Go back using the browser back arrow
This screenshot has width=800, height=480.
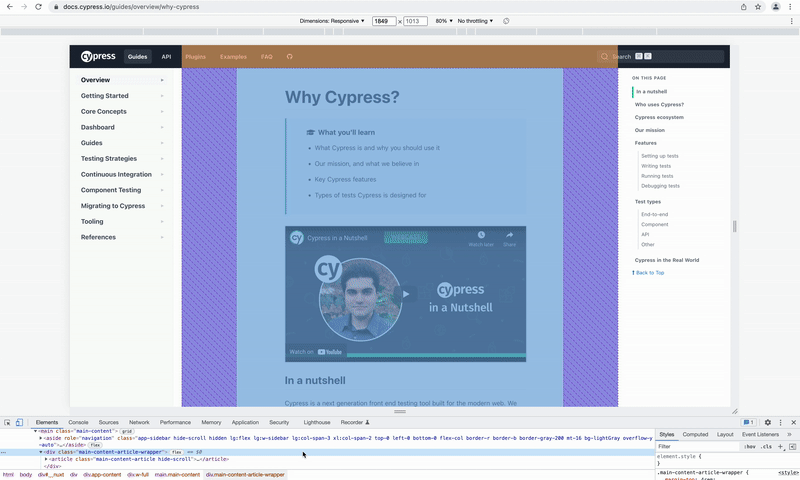(x=10, y=7)
